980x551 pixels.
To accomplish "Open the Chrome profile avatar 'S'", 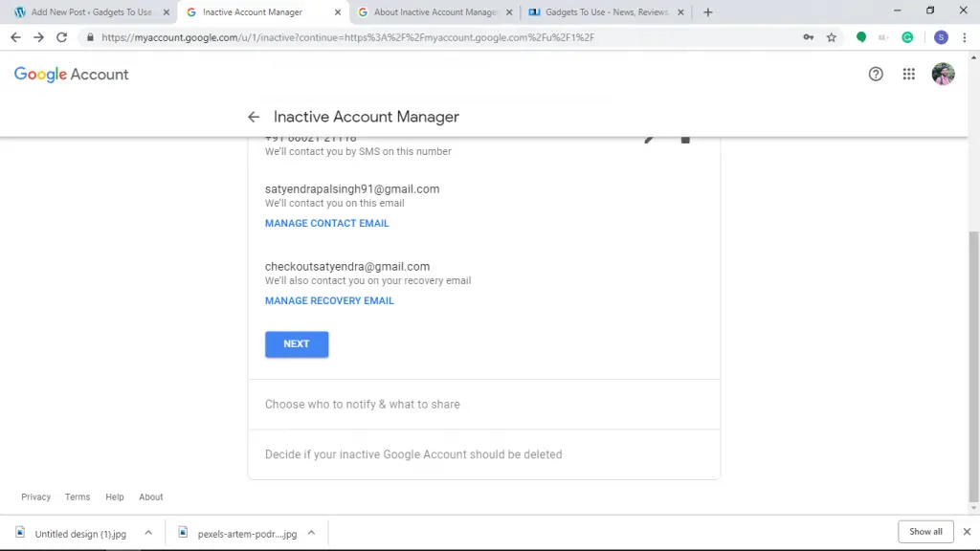I will coord(941,37).
